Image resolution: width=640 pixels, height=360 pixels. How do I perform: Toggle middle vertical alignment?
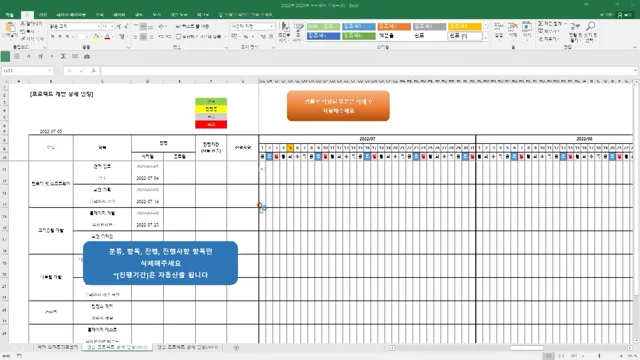click(143, 27)
